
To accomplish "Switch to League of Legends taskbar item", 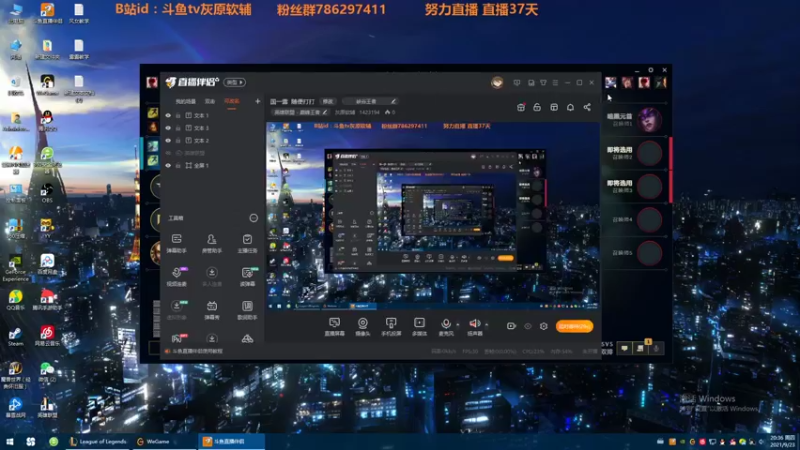I will pos(98,442).
